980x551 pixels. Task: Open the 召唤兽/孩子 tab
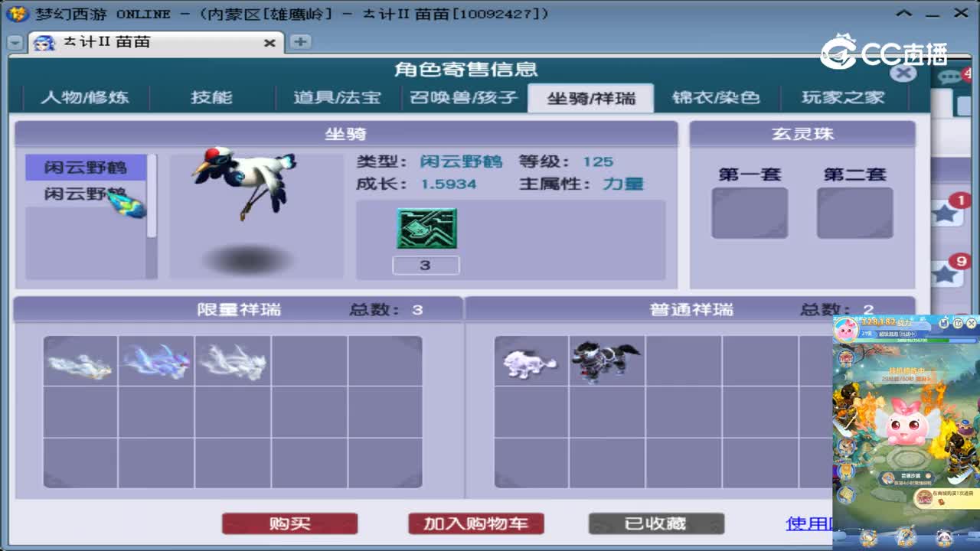click(x=462, y=97)
